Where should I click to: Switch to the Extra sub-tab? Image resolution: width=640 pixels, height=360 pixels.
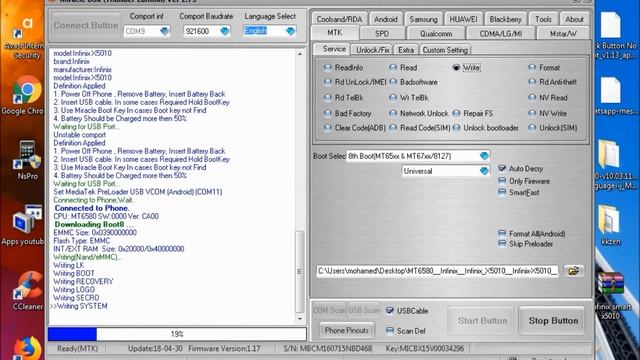pos(406,50)
